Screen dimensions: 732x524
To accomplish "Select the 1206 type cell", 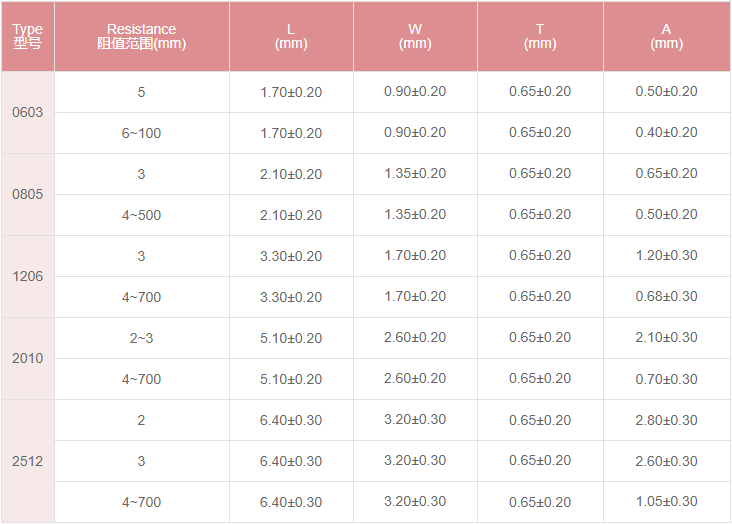I will tap(28, 276).
